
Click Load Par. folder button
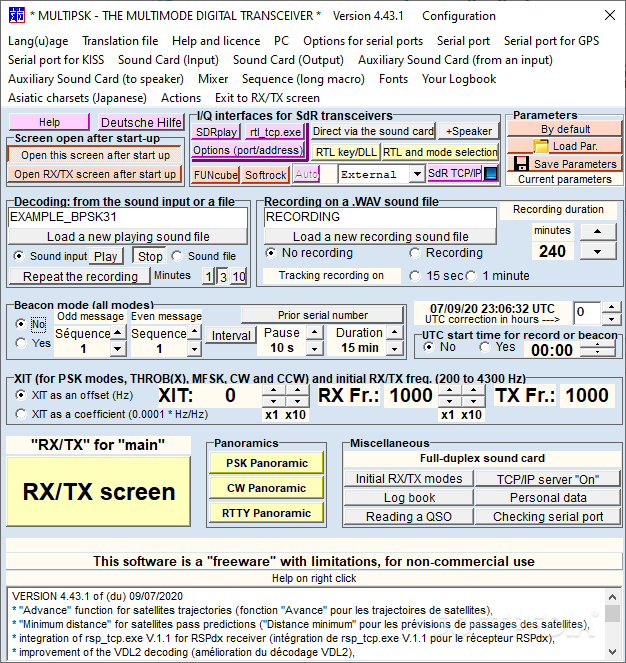click(564, 146)
